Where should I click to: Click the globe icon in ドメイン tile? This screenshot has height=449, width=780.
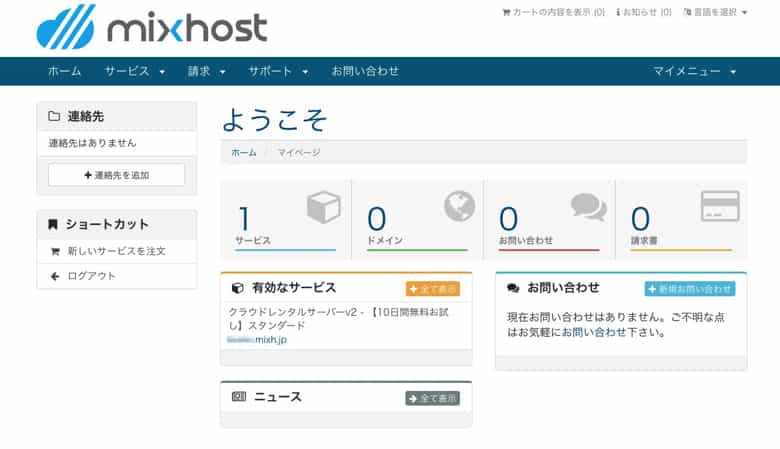tap(459, 206)
